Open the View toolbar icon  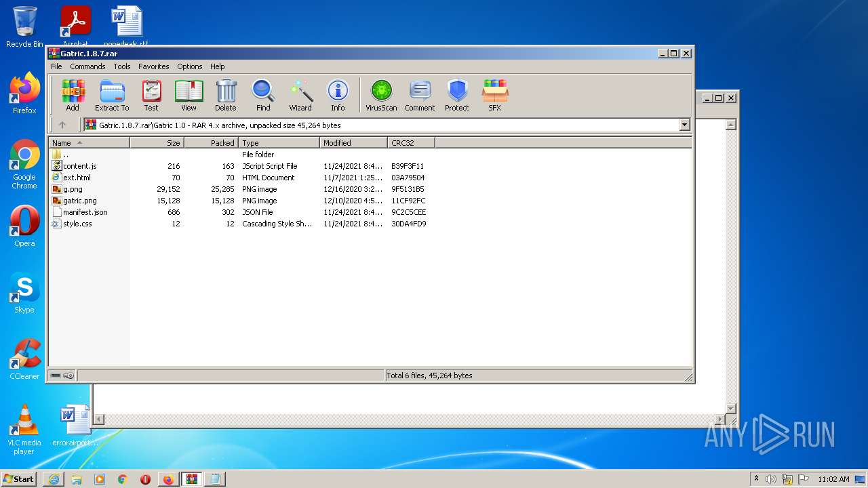(x=189, y=96)
